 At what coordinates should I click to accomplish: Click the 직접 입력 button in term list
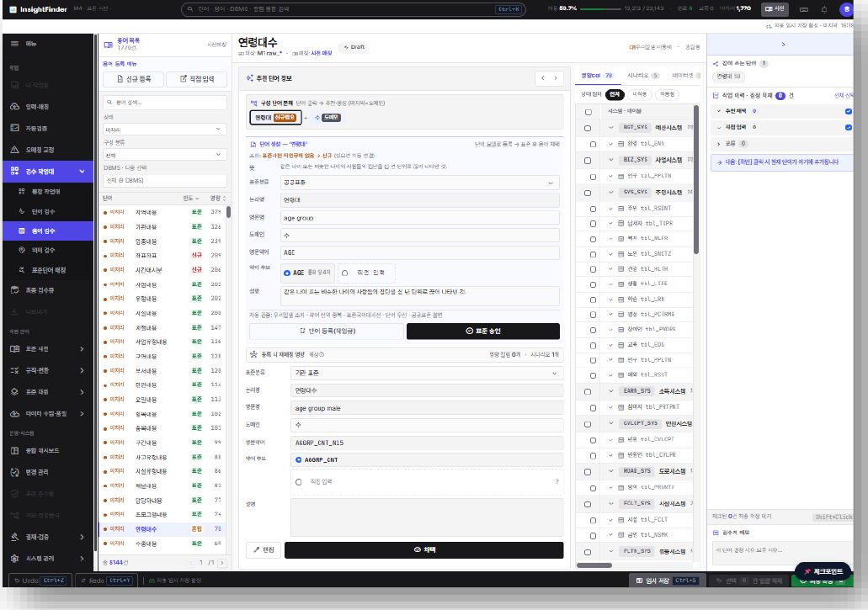click(197, 79)
